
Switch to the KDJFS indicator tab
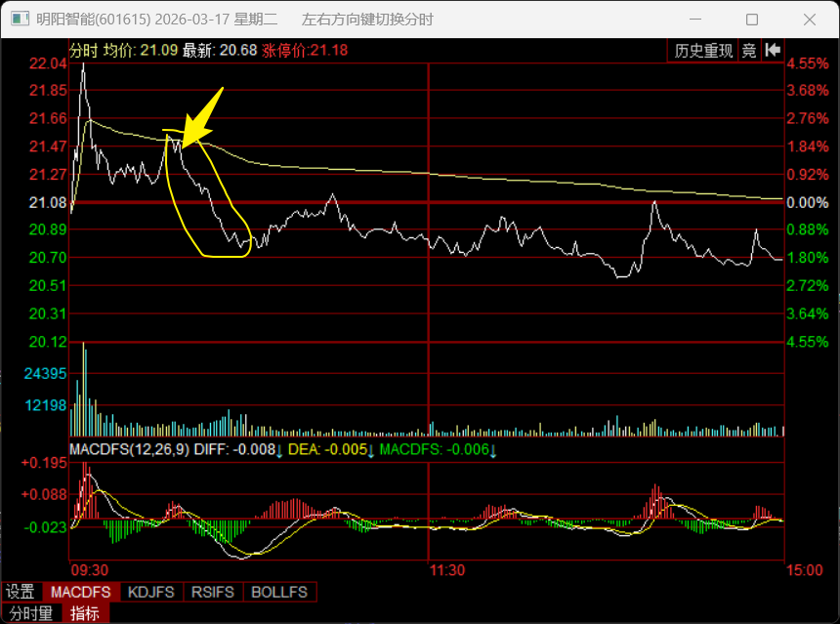(151, 592)
